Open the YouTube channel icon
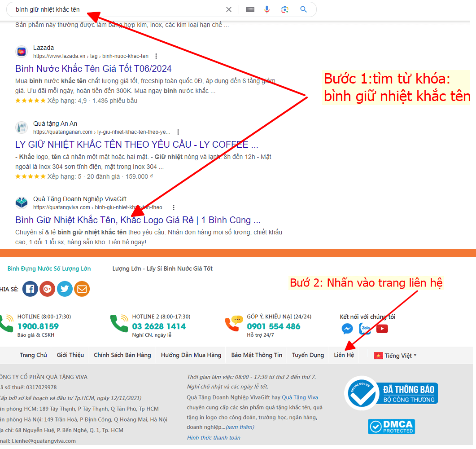 point(382,329)
